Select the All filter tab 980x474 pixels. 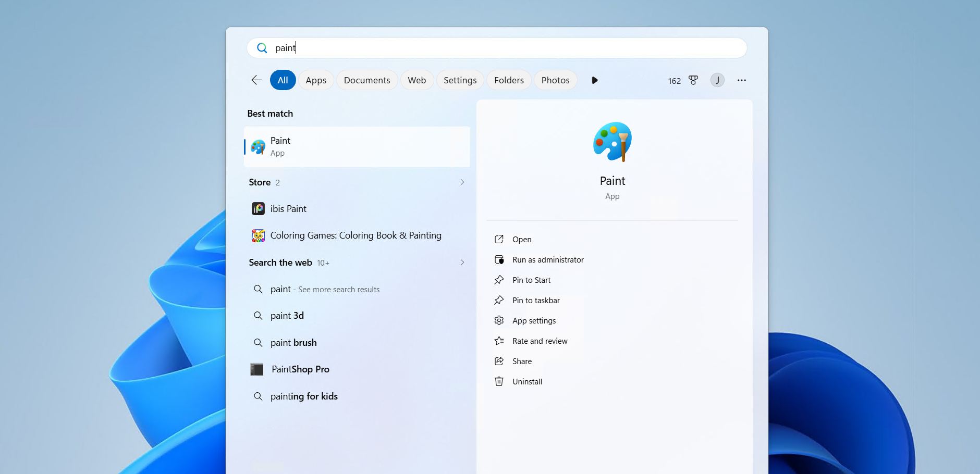[x=283, y=80]
